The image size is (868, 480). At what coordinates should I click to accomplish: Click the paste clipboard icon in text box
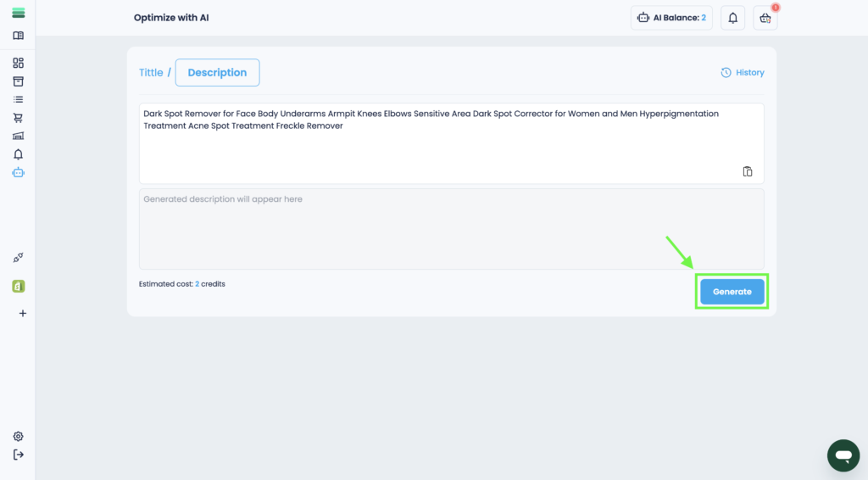[x=748, y=171]
